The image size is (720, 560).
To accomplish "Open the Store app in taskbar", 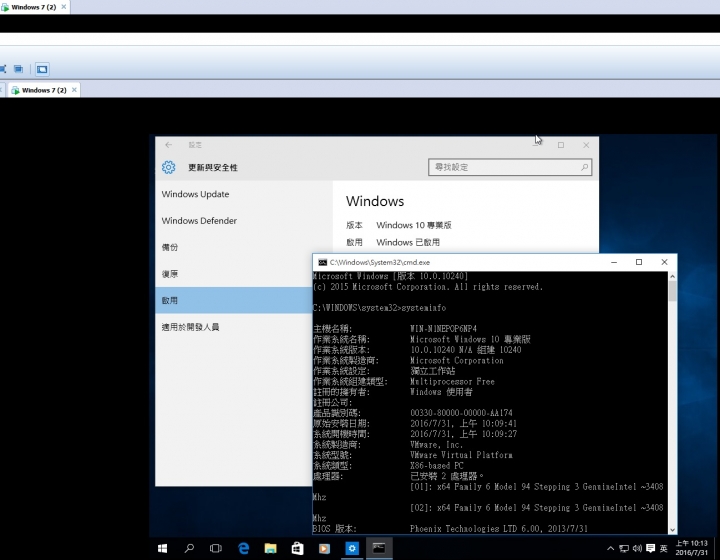I will tap(298, 549).
